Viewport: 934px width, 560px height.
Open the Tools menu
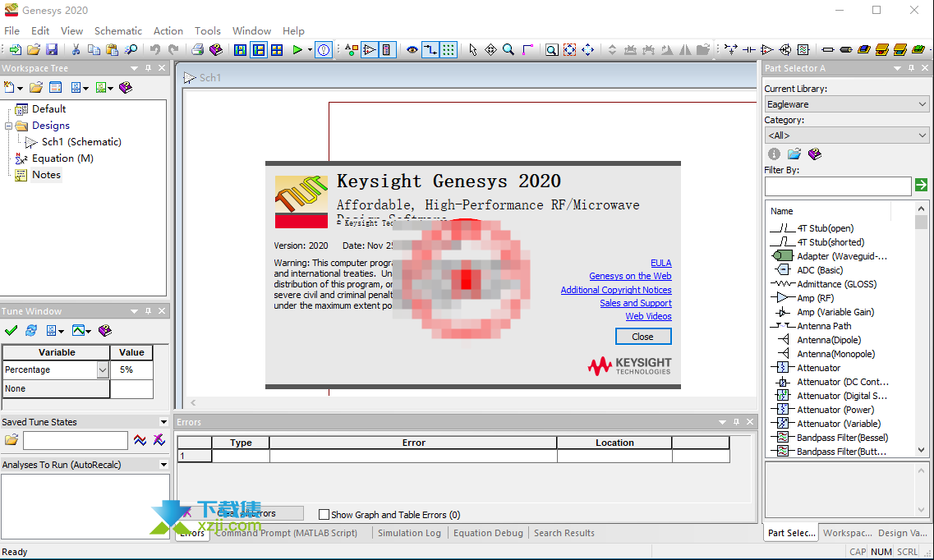207,31
